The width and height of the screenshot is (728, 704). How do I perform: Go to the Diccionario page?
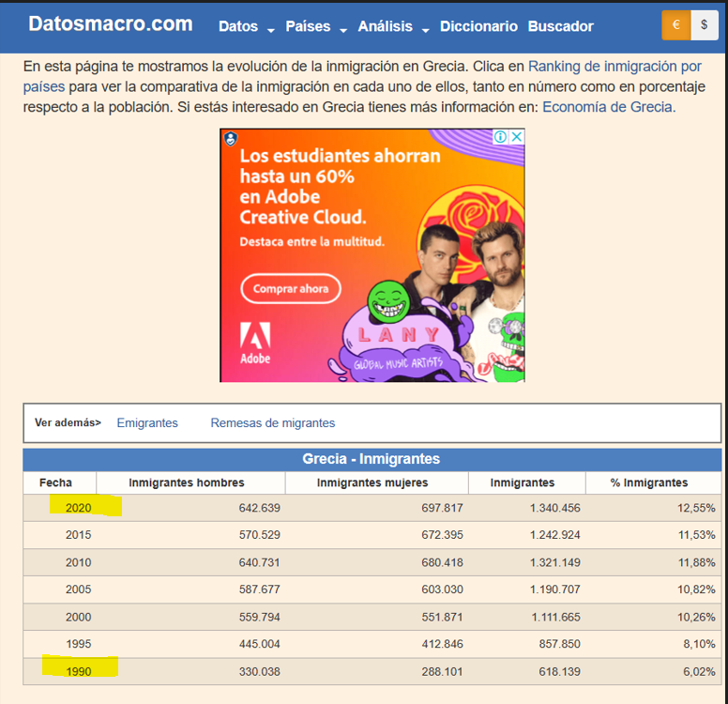coord(478,26)
